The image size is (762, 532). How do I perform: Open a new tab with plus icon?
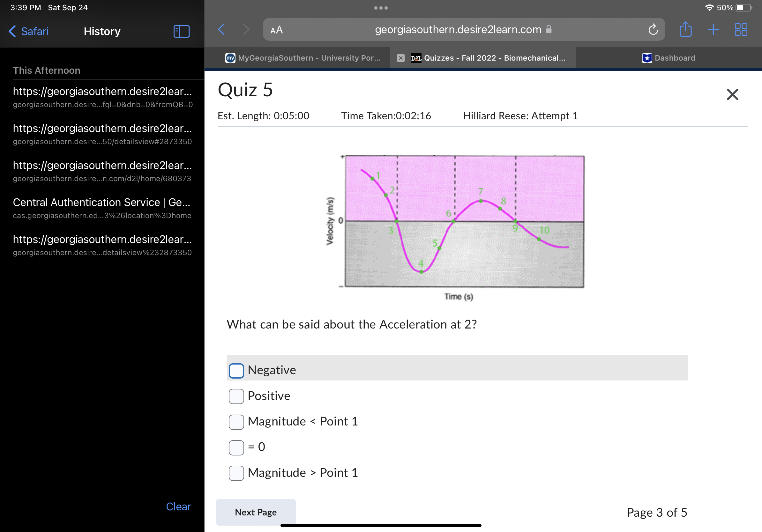[x=713, y=30]
